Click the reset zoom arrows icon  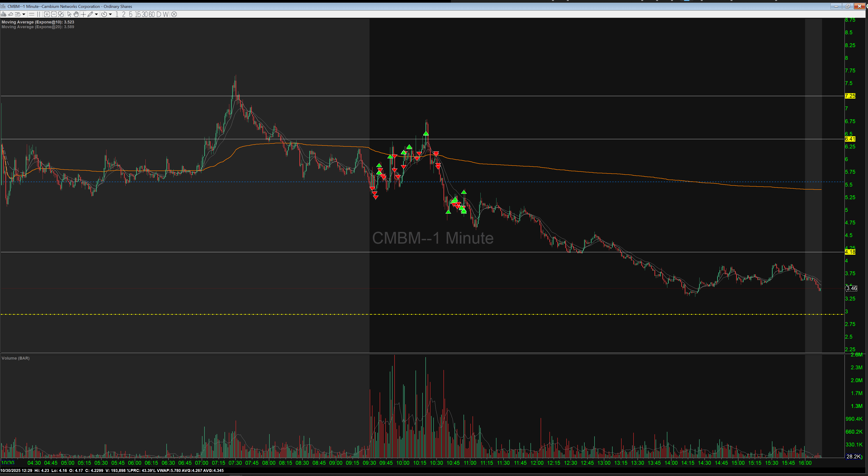pyautogui.click(x=61, y=14)
